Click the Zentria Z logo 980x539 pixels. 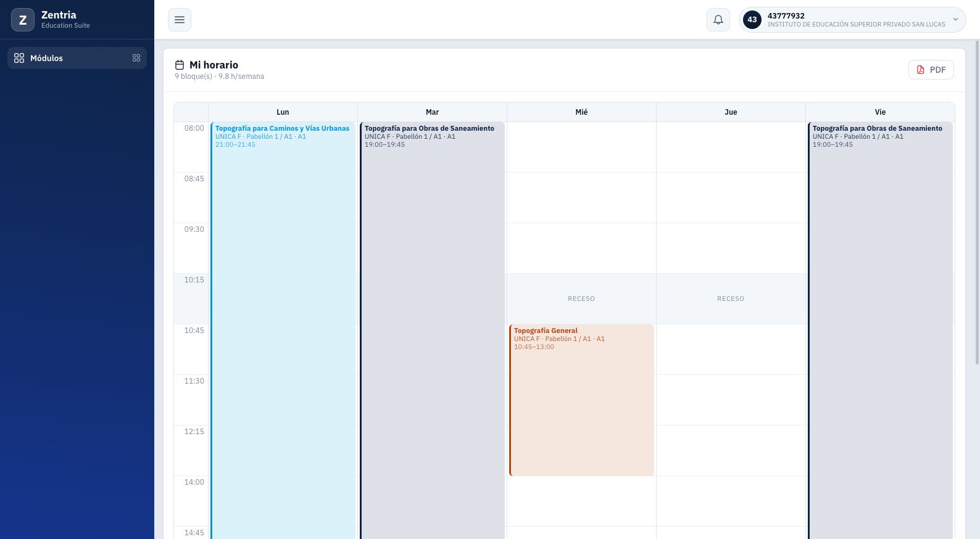(23, 20)
